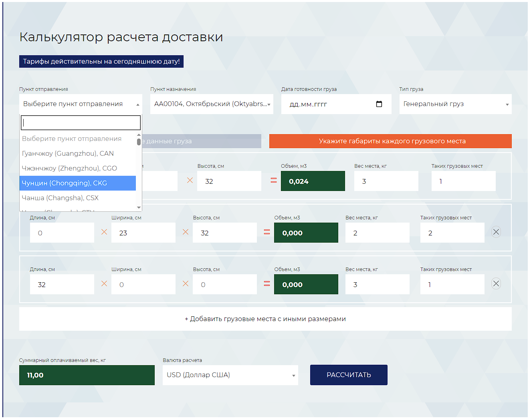Open the currency selection dropdown
This screenshot has height=420, width=531.
click(230, 375)
